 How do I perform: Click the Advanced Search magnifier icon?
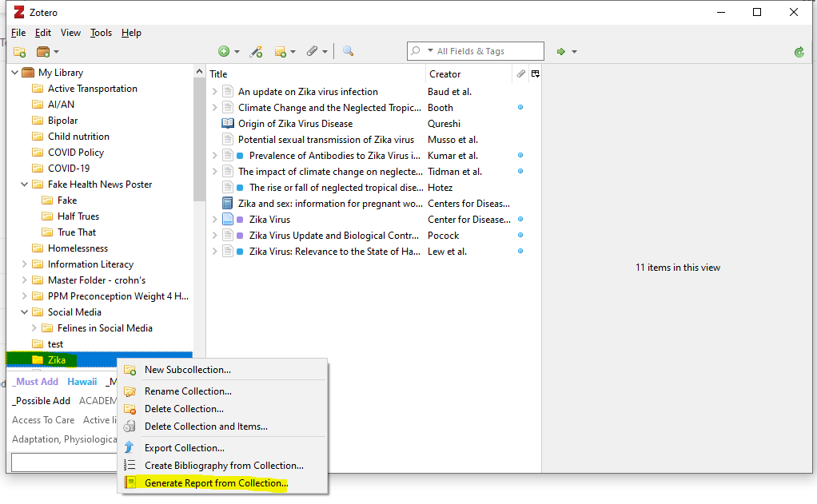[348, 51]
